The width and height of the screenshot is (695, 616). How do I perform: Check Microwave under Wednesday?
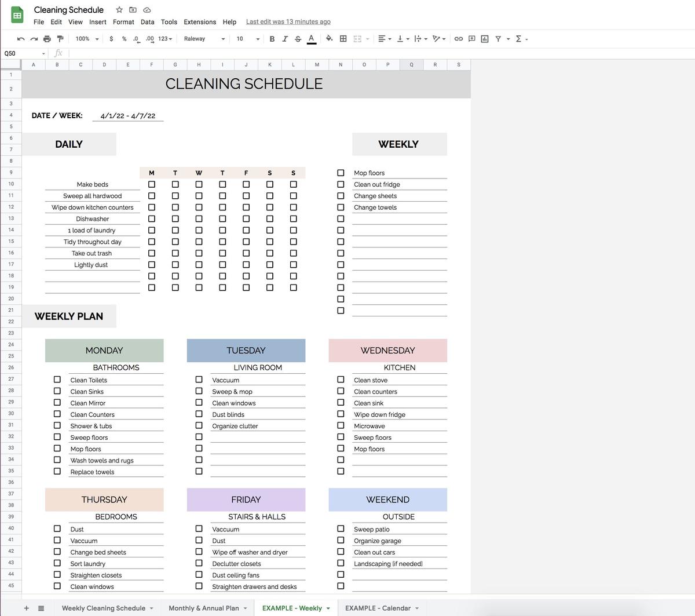coord(341,425)
